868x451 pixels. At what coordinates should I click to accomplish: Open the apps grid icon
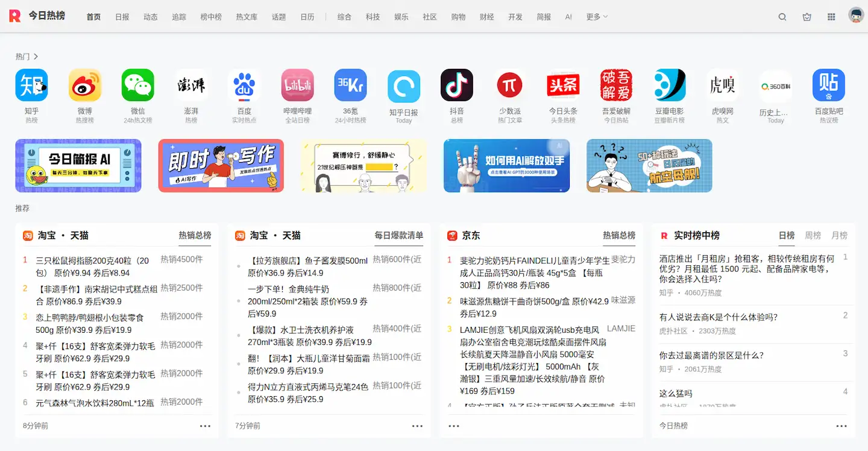pos(832,17)
